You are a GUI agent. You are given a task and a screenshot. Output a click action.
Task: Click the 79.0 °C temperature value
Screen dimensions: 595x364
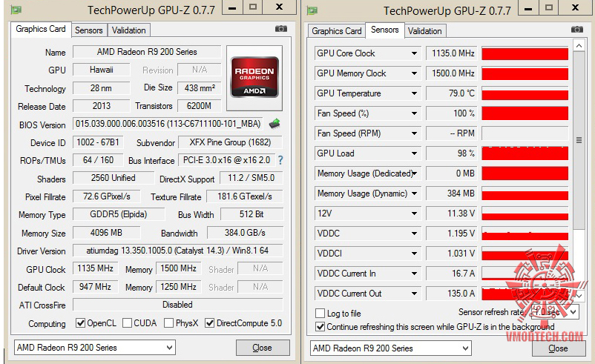[452, 93]
